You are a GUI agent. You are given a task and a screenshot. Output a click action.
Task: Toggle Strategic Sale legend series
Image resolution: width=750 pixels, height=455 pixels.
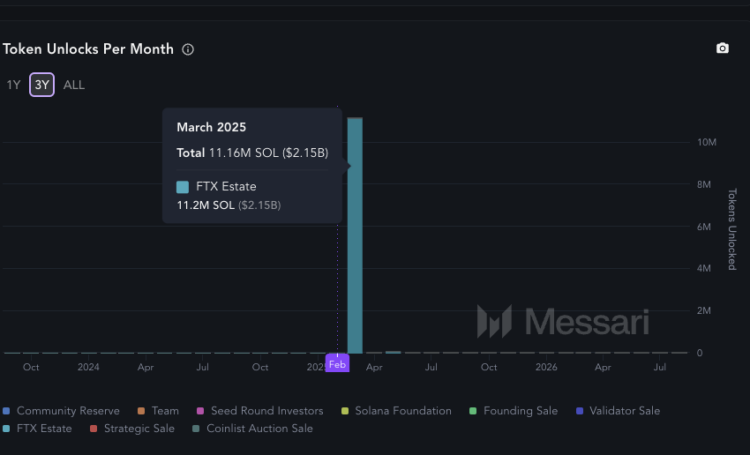[132, 429]
